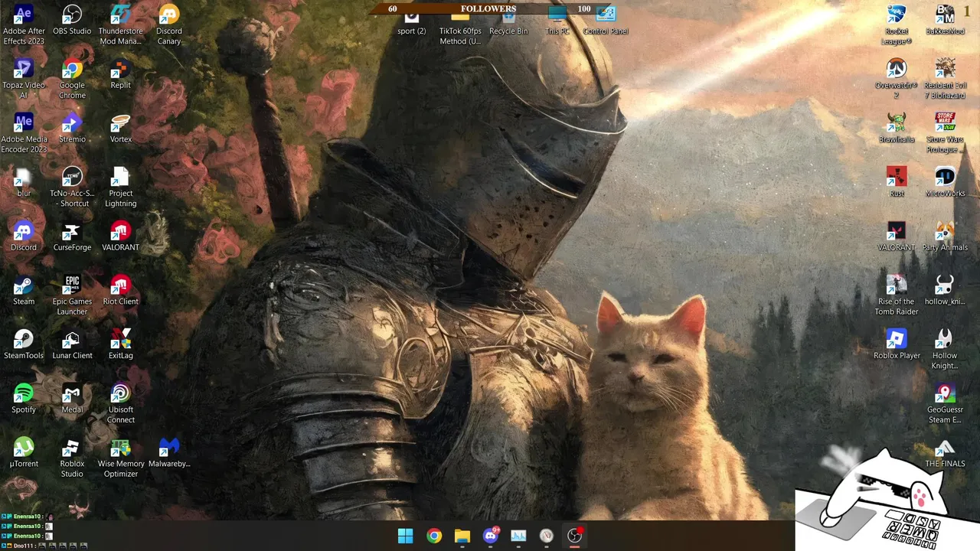Screen dimensions: 980x551
Task: Select the ExitLag desktop shortcut
Action: coord(120,344)
